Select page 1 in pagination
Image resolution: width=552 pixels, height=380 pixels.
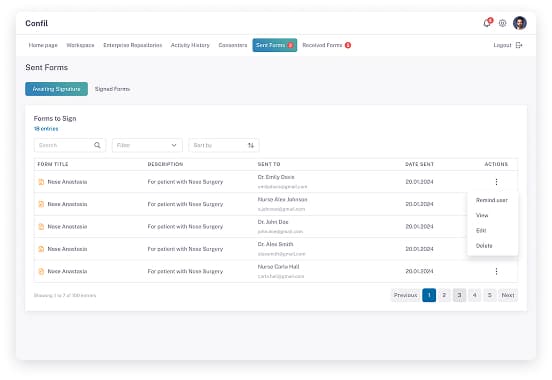tap(429, 295)
